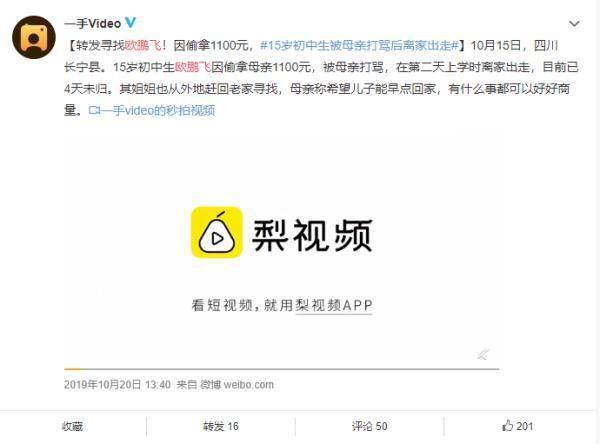Screen dimensions: 600x444
Task: Click the yellow pear video logo icon
Action: tap(217, 232)
